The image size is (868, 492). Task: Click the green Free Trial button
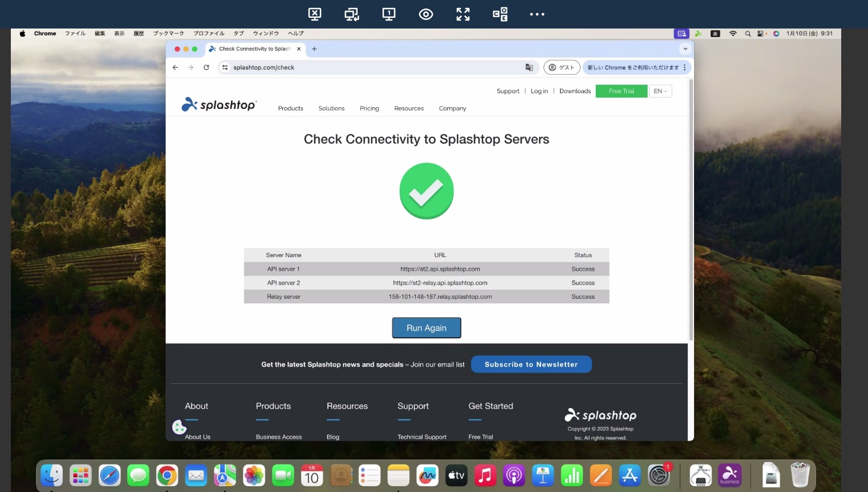[x=622, y=91]
